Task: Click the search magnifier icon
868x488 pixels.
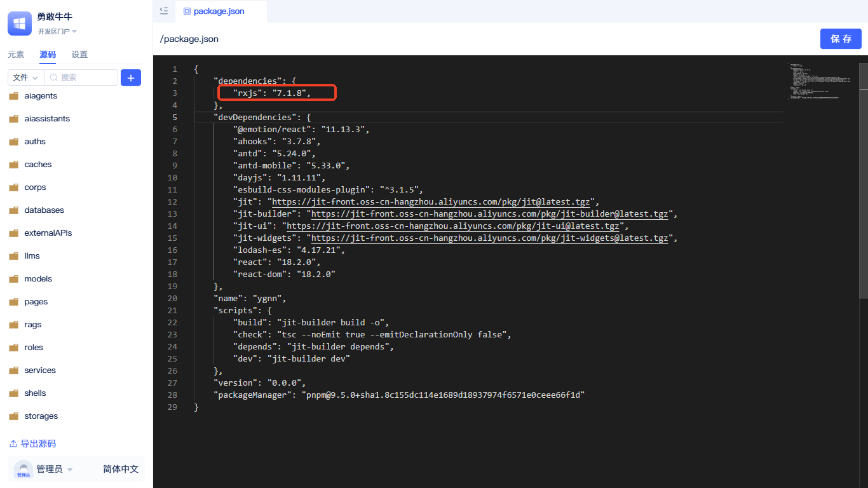Action: 54,78
